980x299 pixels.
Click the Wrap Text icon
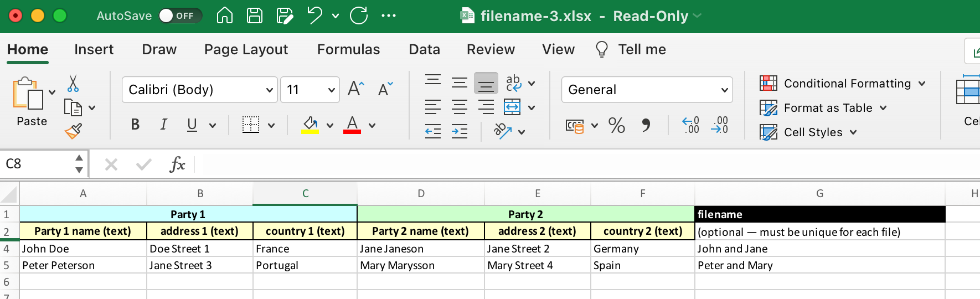point(513,83)
